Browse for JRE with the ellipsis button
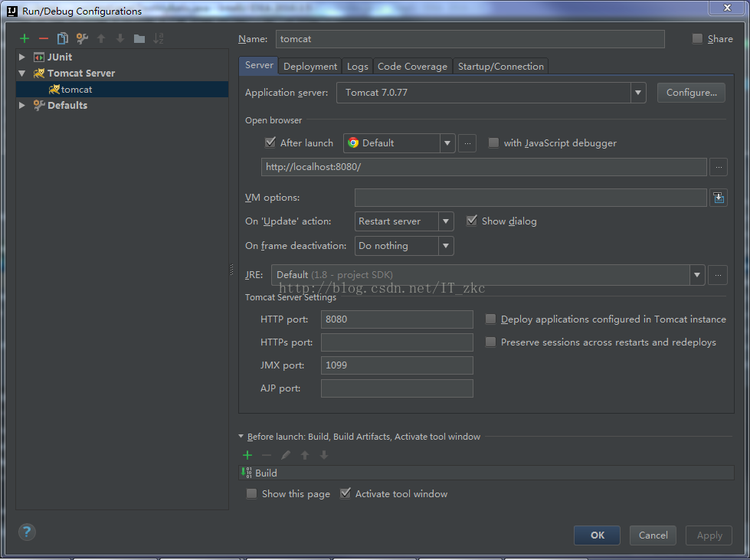Viewport: 750px width, 560px height. (x=718, y=275)
